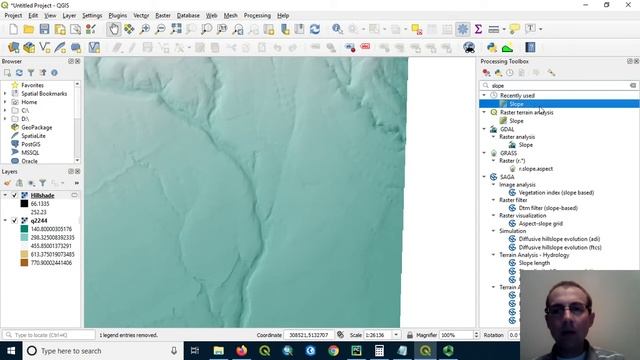The height and width of the screenshot is (360, 640).
Task: Open Browser item properties info icon
Action: 54,73
